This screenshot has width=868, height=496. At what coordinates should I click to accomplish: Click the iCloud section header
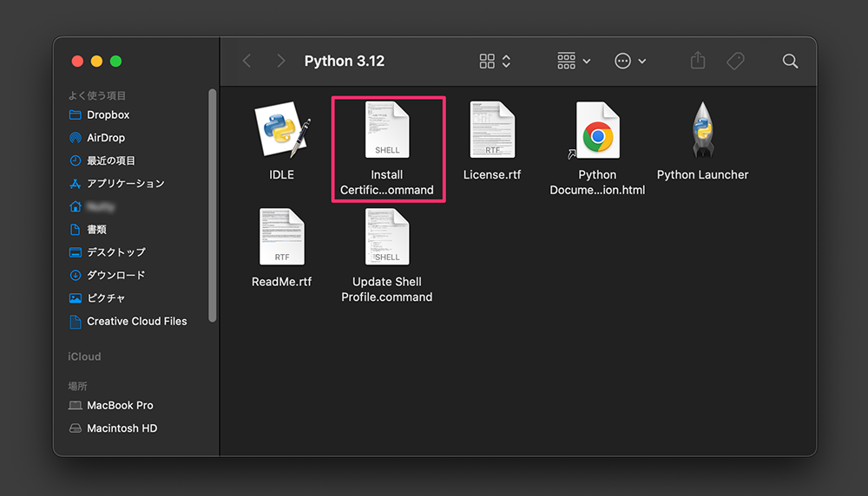tap(84, 356)
